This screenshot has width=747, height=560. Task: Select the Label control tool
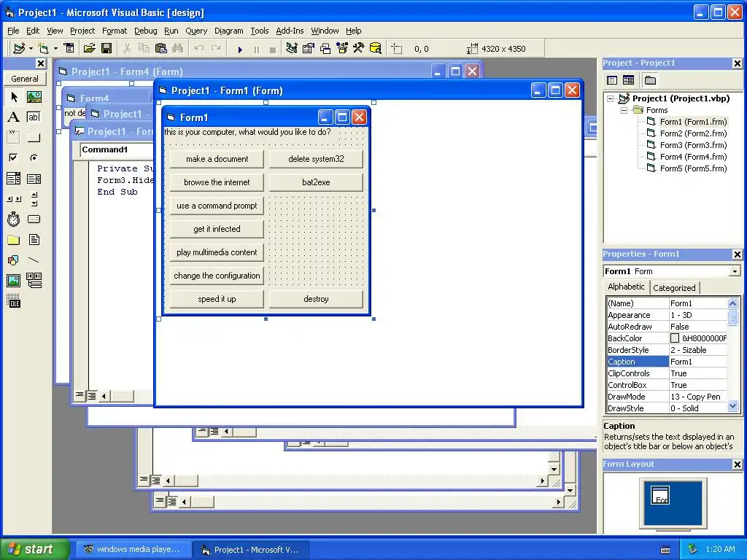coord(14,117)
